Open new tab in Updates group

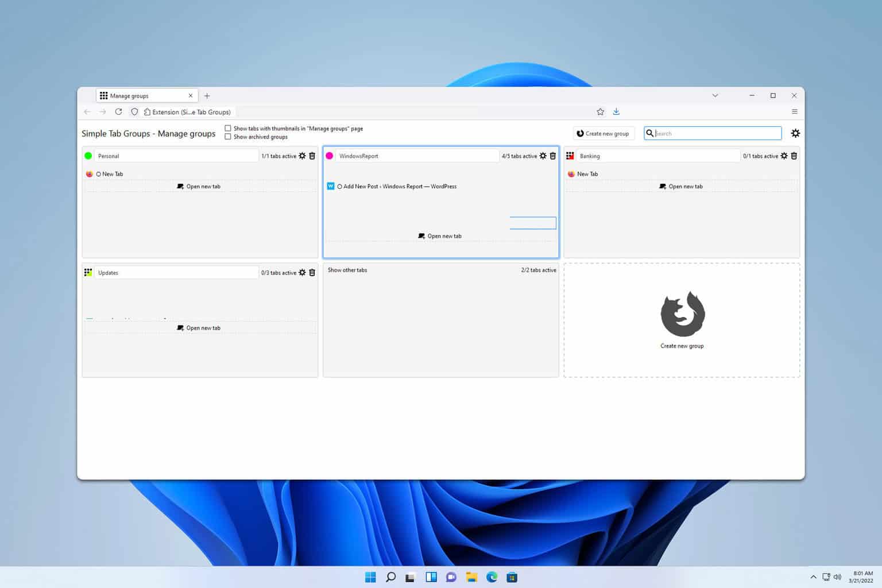click(x=200, y=328)
